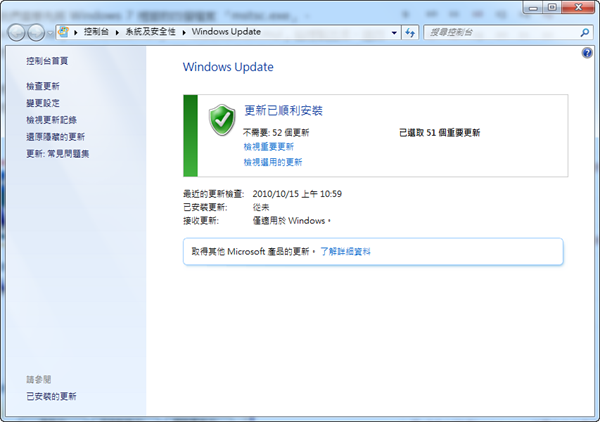The width and height of the screenshot is (600, 422).
Task: Click the Back navigation arrow button
Action: pyautogui.click(x=16, y=33)
